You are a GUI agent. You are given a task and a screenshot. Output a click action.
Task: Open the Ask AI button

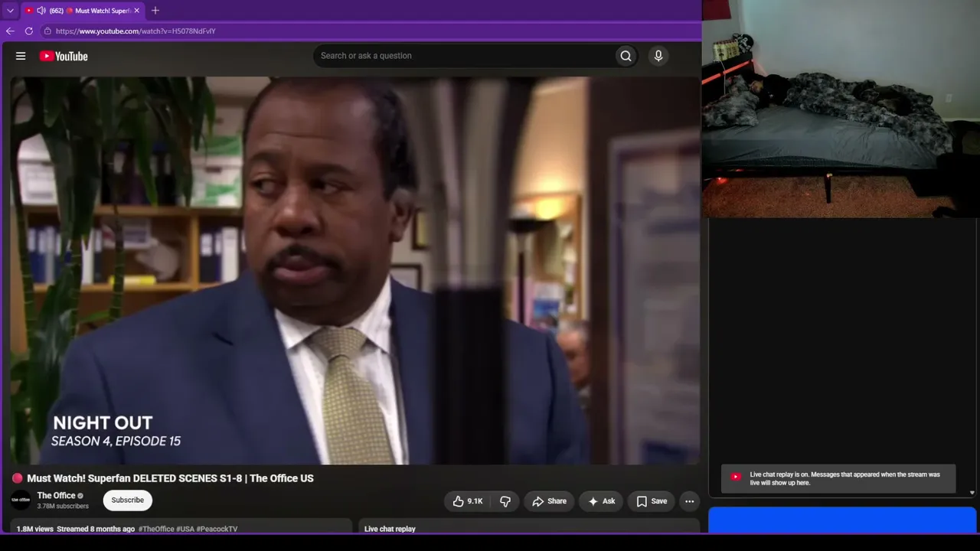click(x=602, y=501)
